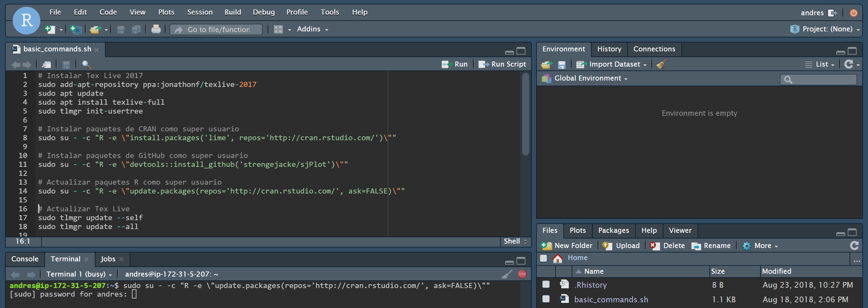Image resolution: width=868 pixels, height=308 pixels.
Task: Toggle the select-all checkbox beside Home
Action: coord(543,258)
